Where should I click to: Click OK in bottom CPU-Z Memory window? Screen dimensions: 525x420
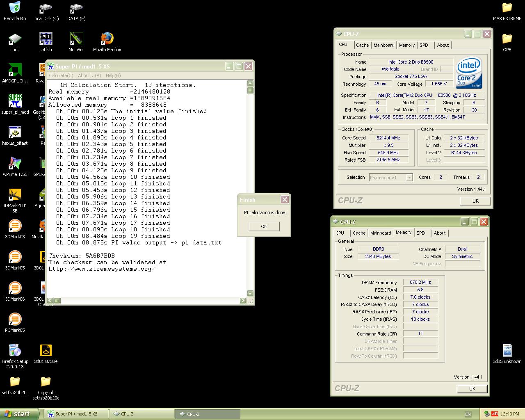click(472, 389)
